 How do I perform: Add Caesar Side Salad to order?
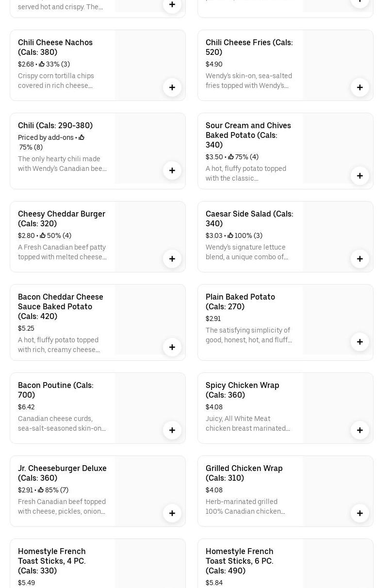pyautogui.click(x=360, y=259)
